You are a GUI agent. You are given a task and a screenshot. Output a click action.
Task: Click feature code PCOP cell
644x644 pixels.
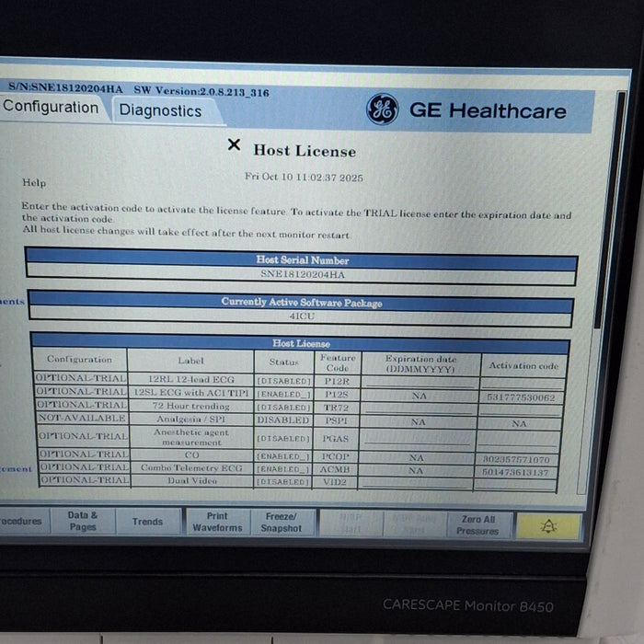click(335, 456)
